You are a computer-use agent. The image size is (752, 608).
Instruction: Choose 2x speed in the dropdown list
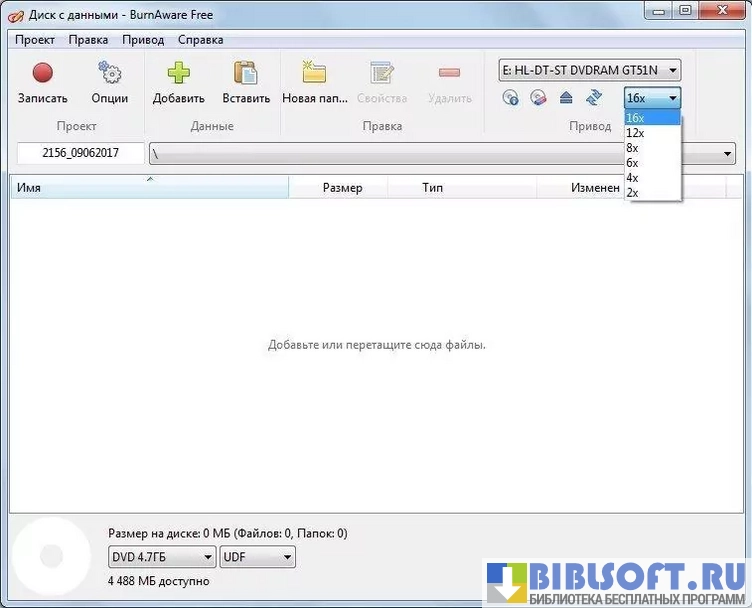(x=632, y=193)
